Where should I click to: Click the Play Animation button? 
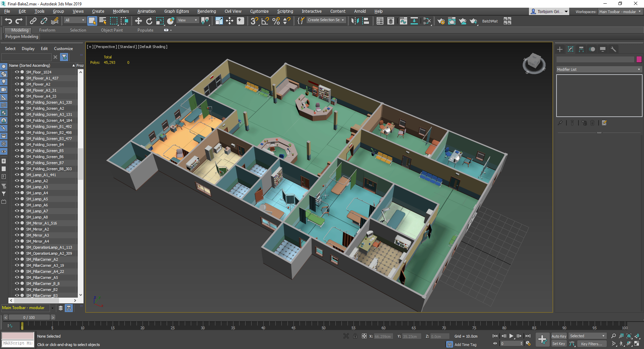(x=511, y=336)
